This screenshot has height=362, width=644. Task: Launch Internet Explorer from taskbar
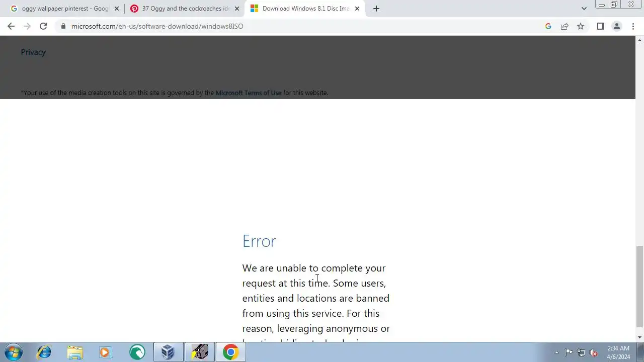(44, 352)
